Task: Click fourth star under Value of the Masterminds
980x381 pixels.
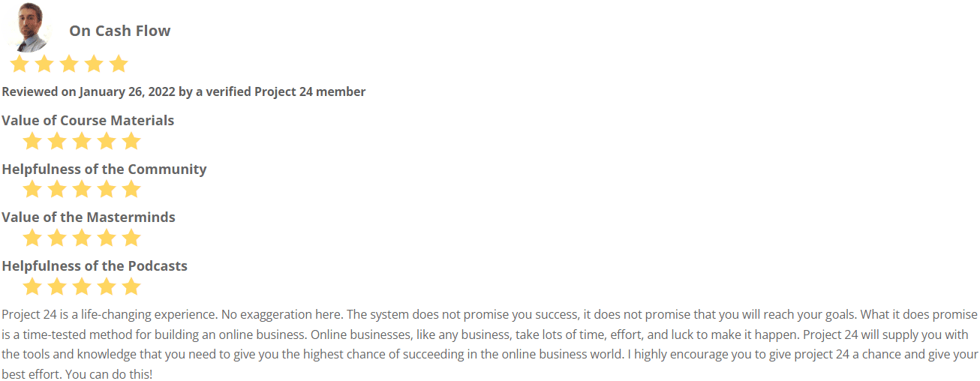Action: (x=107, y=238)
